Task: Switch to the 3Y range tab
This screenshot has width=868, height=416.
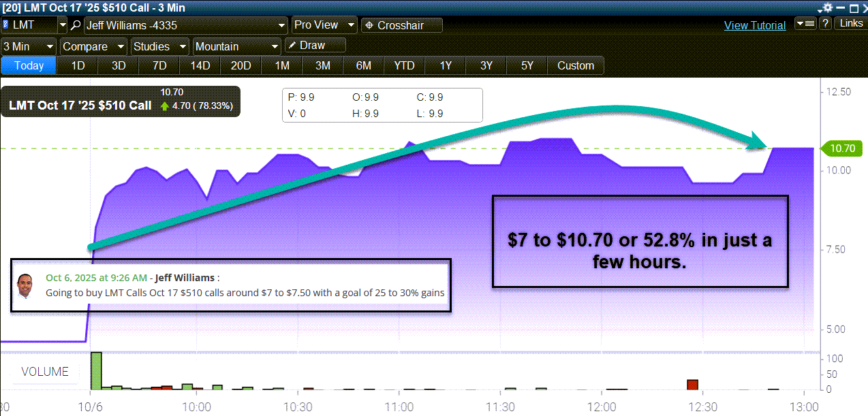Action: (486, 66)
